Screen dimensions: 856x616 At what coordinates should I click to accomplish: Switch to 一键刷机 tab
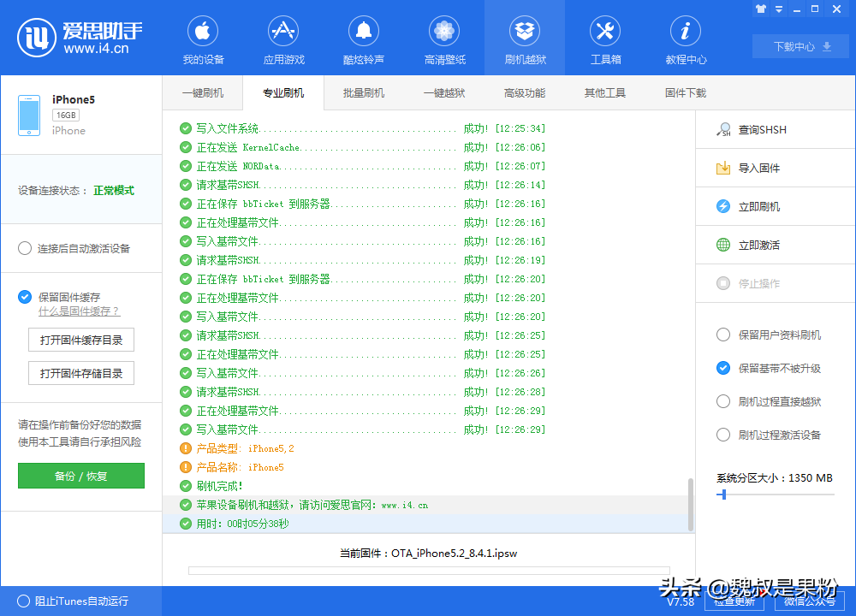click(x=203, y=93)
